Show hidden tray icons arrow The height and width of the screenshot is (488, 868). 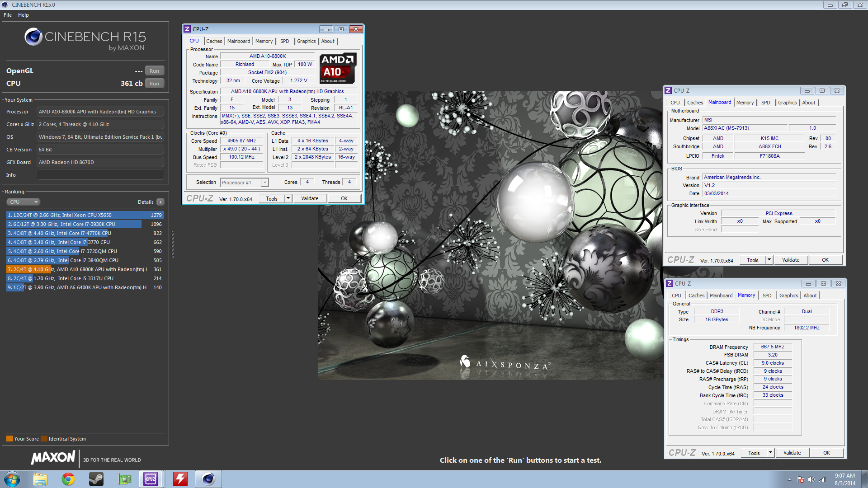coord(789,479)
